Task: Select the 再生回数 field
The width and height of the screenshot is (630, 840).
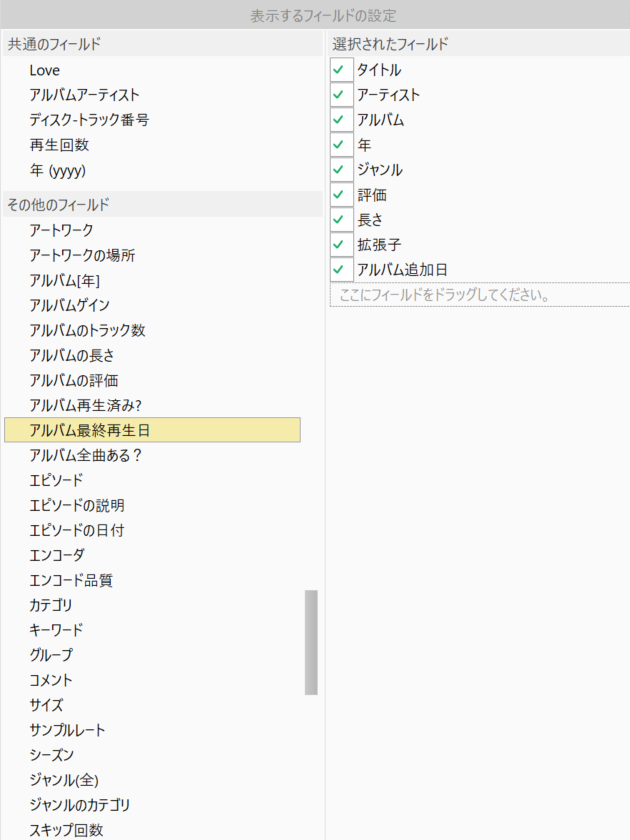Action: point(59,145)
